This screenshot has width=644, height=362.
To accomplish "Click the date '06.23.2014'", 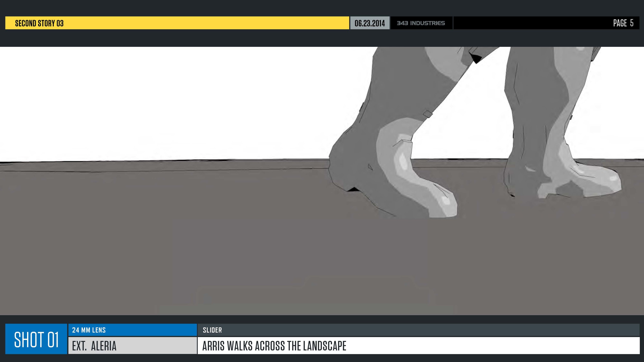I will pyautogui.click(x=370, y=23).
